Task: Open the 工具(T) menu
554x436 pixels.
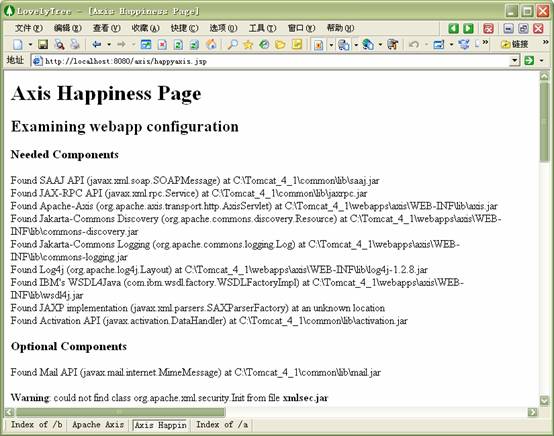Action: point(262,28)
